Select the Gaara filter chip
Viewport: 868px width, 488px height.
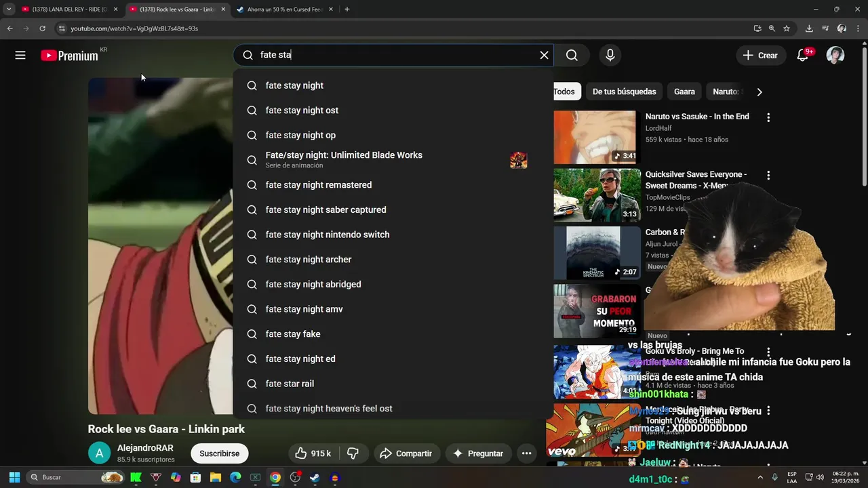[684, 91]
